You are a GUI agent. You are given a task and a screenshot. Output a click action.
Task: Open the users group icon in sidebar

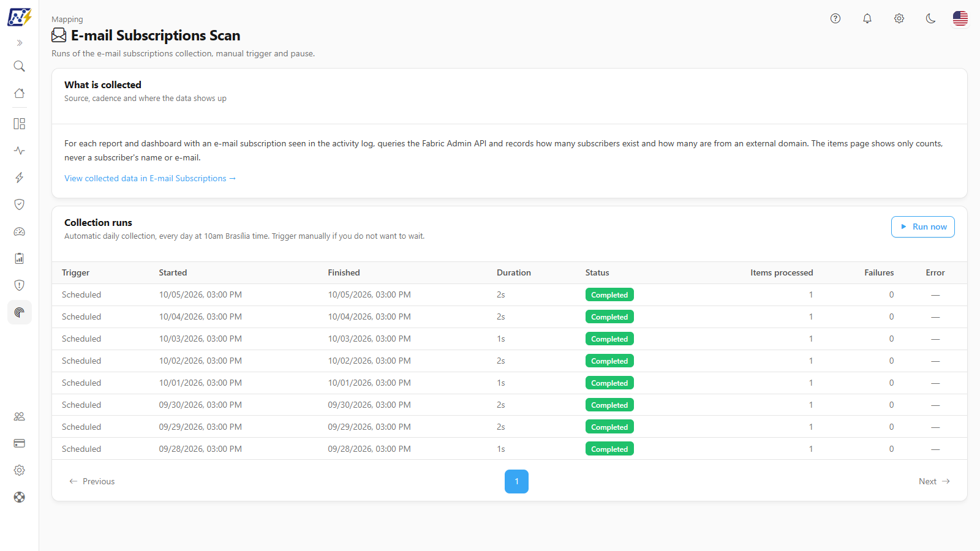pos(20,416)
